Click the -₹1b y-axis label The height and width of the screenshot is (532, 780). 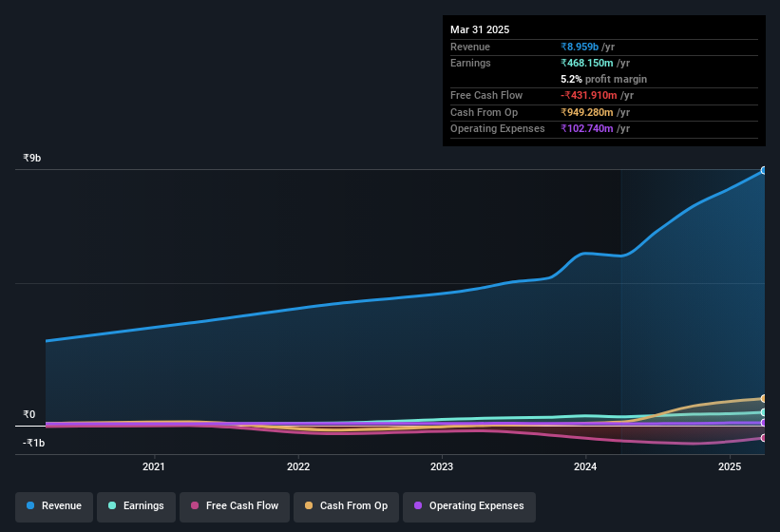[x=34, y=443]
